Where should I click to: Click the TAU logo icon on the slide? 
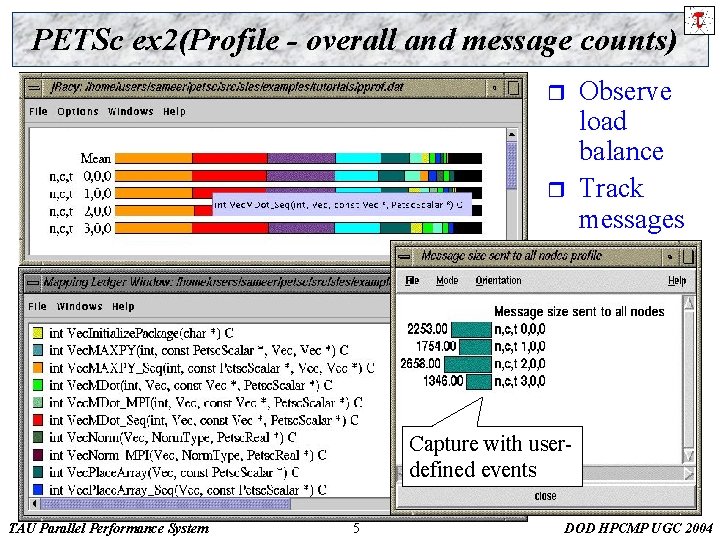click(699, 20)
